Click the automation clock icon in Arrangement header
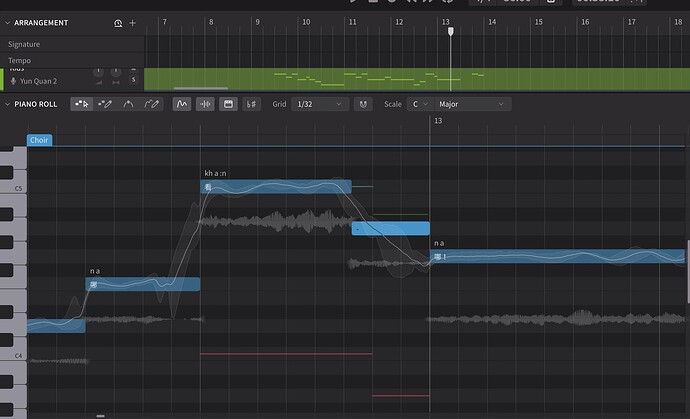Viewport: 690px width, 419px height. (x=118, y=23)
